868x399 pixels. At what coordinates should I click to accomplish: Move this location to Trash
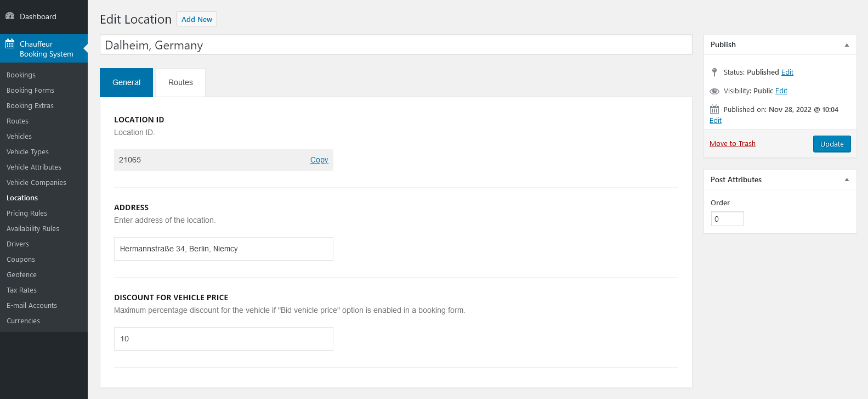(732, 144)
